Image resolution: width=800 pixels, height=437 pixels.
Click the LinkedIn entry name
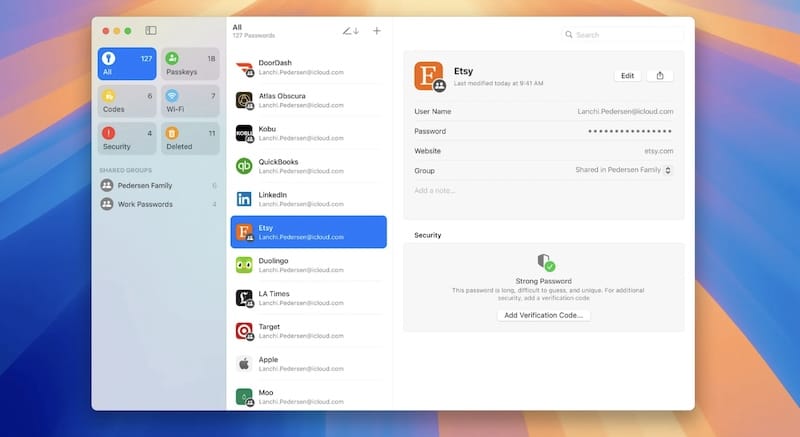pos(272,195)
